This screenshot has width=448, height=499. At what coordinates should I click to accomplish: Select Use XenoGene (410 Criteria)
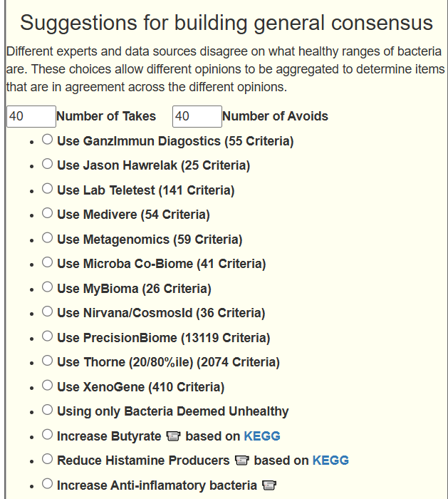pos(47,386)
